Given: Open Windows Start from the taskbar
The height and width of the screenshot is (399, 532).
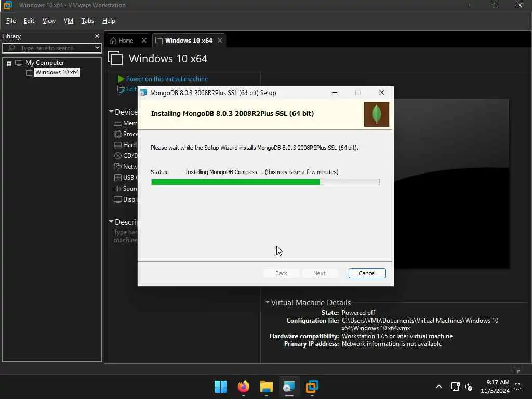Looking at the screenshot, I should coord(220,387).
